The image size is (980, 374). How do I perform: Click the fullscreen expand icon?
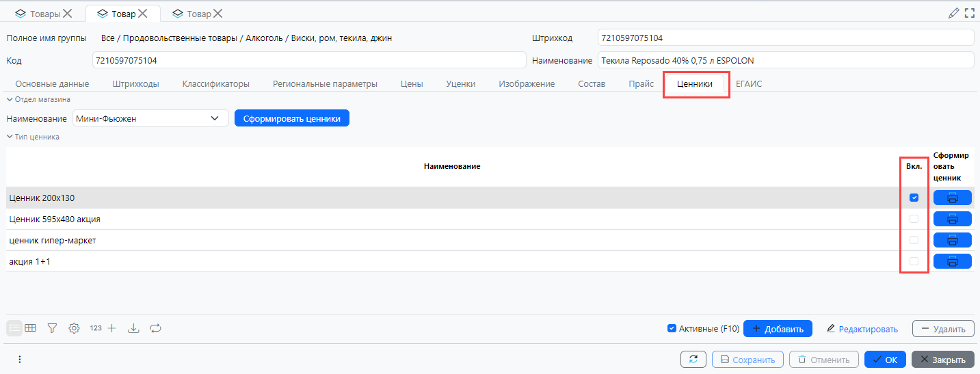click(x=969, y=13)
